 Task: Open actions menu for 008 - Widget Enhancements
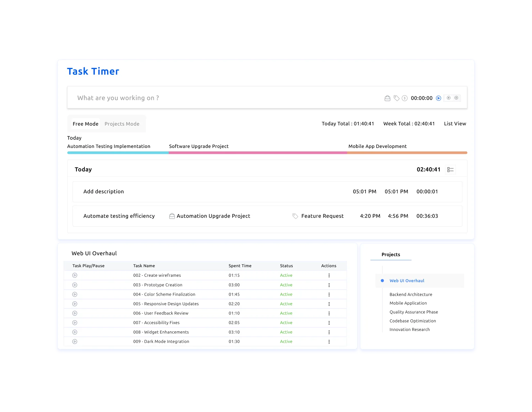[329, 332]
